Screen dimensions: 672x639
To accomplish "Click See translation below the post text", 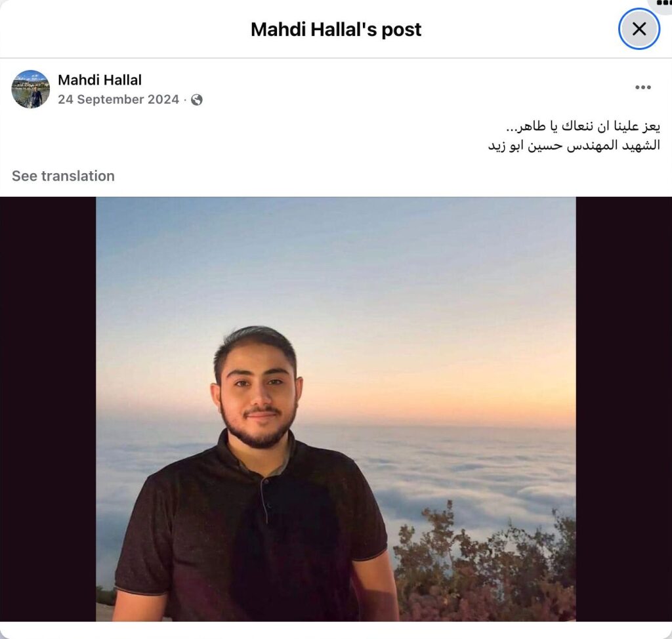I will 63,176.
